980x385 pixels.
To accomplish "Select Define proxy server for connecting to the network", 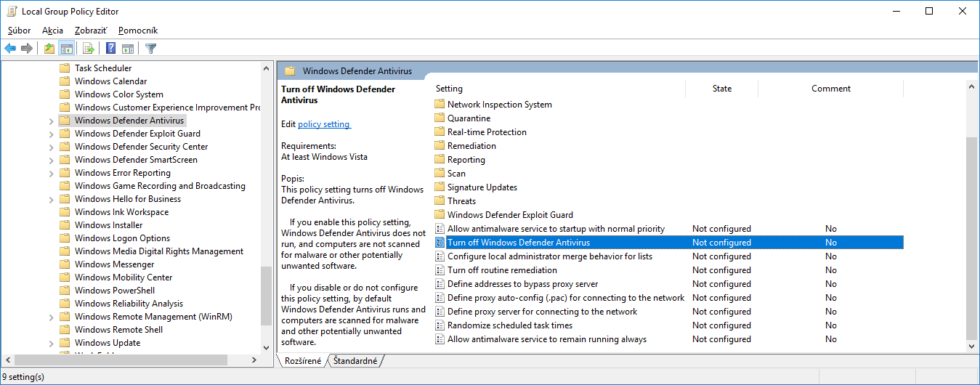I will click(x=668, y=312).
